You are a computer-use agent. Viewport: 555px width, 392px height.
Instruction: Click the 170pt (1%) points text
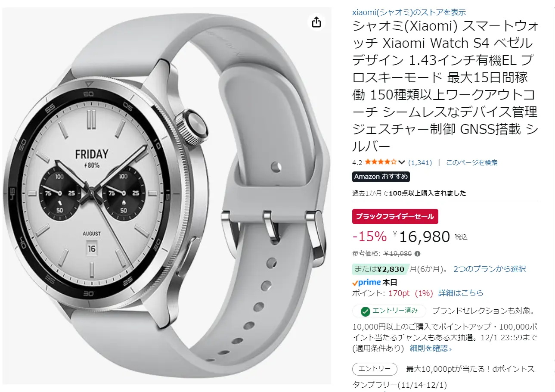(410, 293)
